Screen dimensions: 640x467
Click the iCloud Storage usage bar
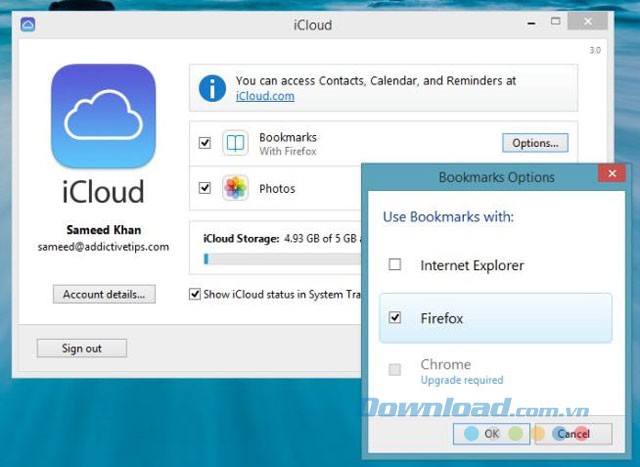280,259
